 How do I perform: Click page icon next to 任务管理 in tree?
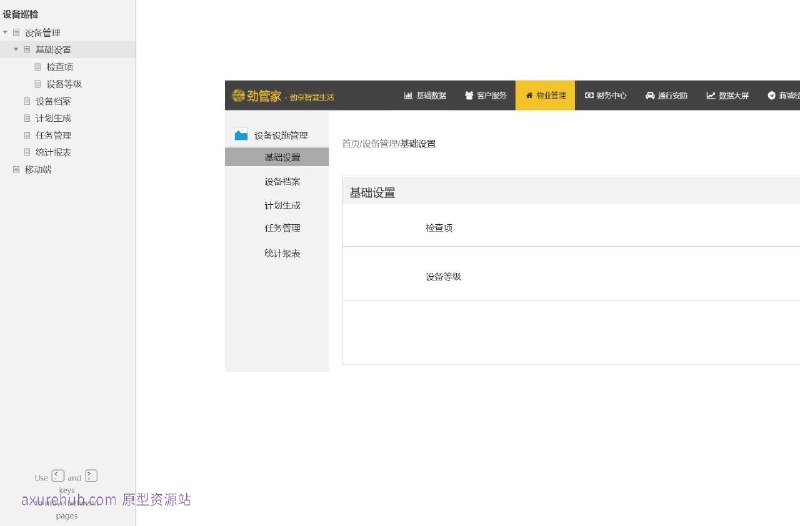pyautogui.click(x=27, y=135)
